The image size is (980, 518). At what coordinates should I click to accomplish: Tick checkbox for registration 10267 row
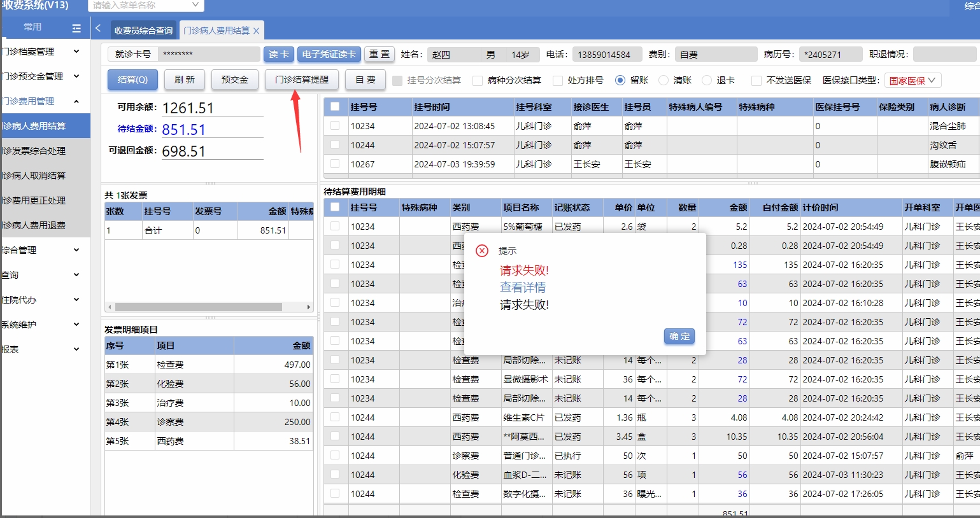(x=335, y=164)
